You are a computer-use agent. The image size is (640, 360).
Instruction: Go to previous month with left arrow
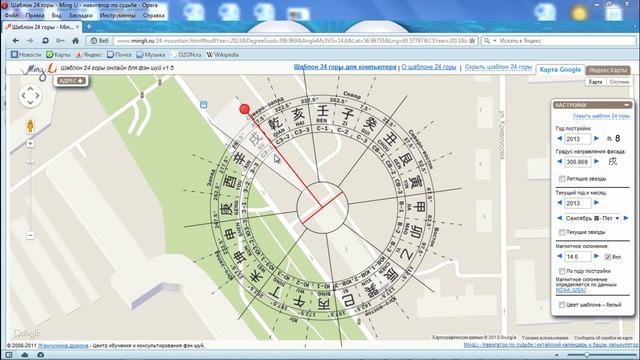click(x=560, y=218)
